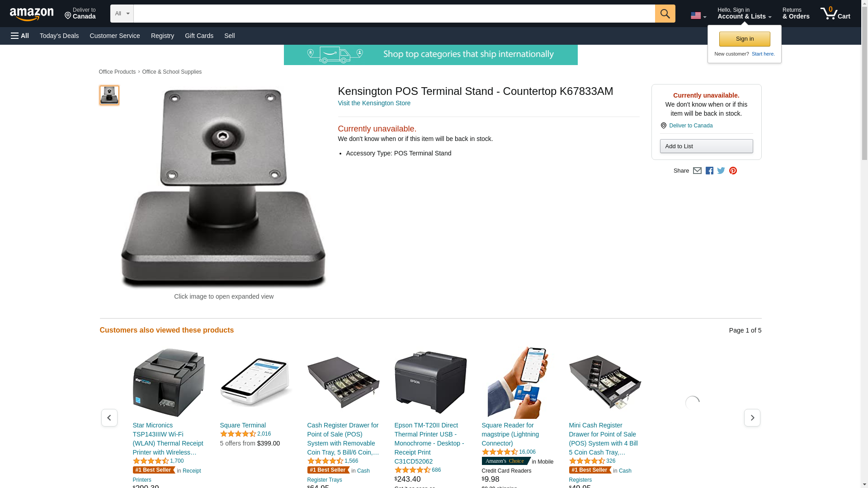
Task: Share on Twitter icon
Action: coord(721,171)
